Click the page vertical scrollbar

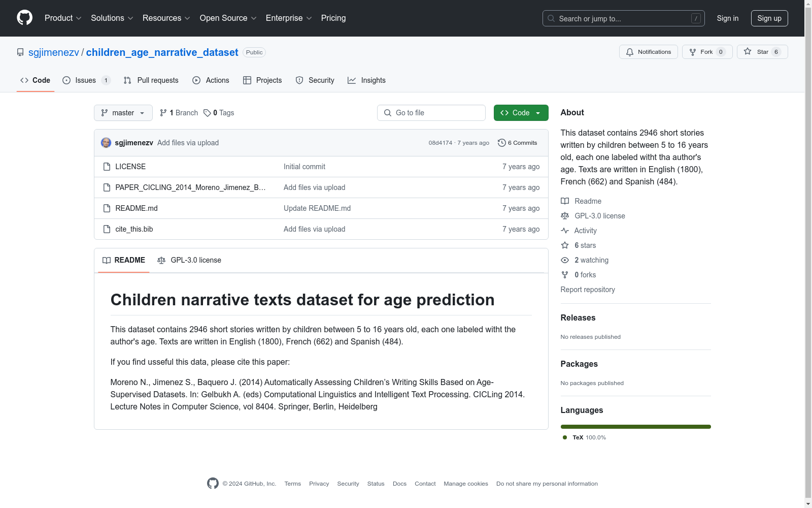pos(808,254)
